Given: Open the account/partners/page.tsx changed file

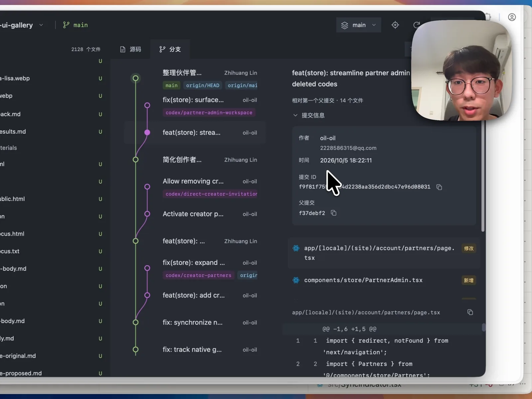Looking at the screenshot, I should coord(384,253).
